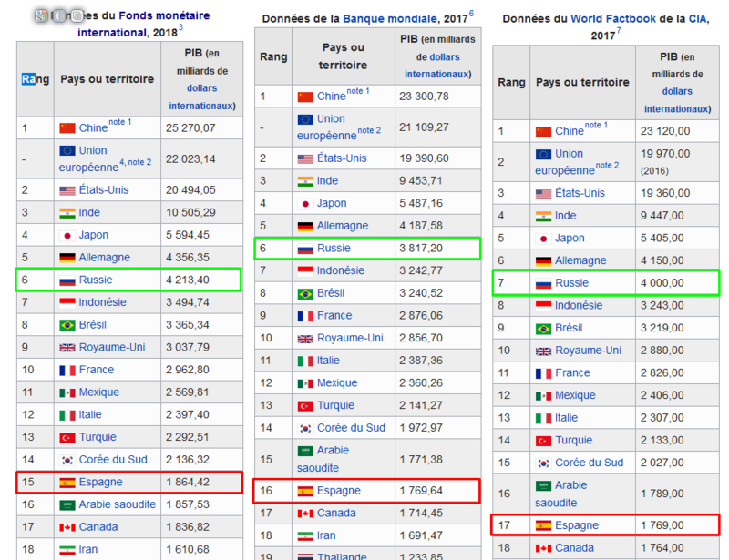
Task: Click South Korea flag in World Bank table
Action: coord(305,429)
